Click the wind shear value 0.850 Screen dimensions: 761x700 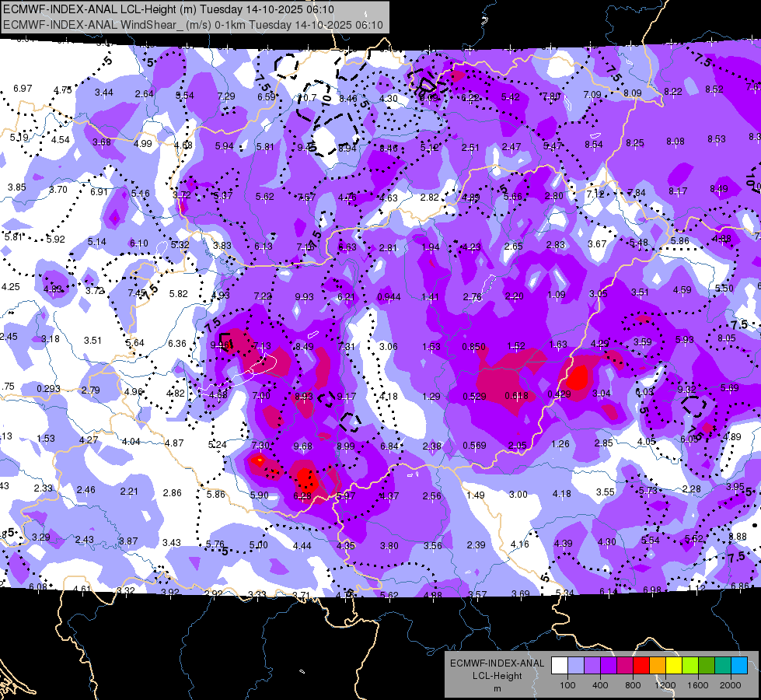coord(473,346)
